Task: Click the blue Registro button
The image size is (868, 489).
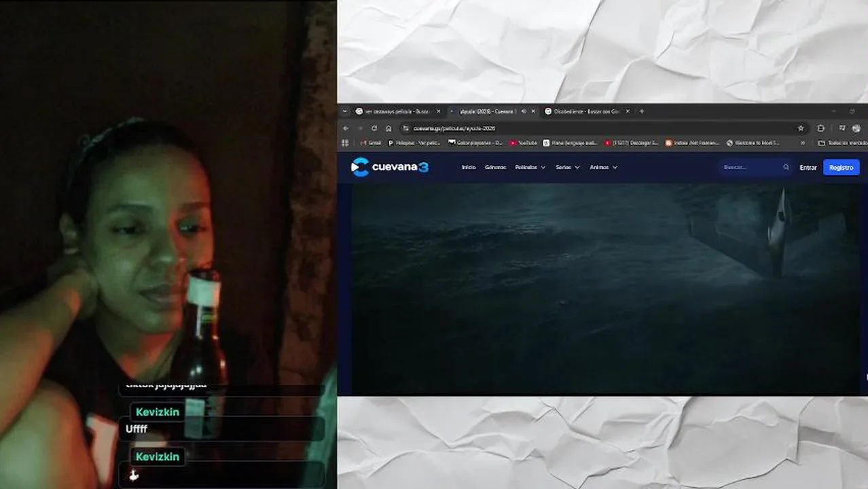Action: coord(842,167)
